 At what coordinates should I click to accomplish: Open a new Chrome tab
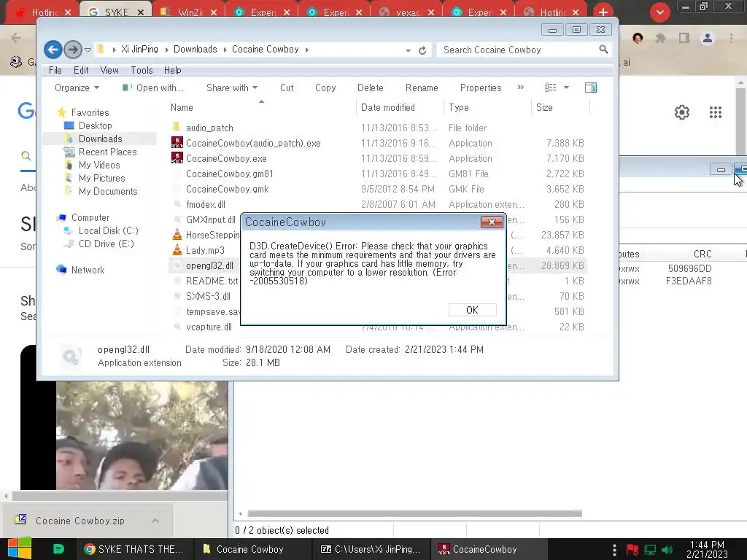tap(603, 12)
